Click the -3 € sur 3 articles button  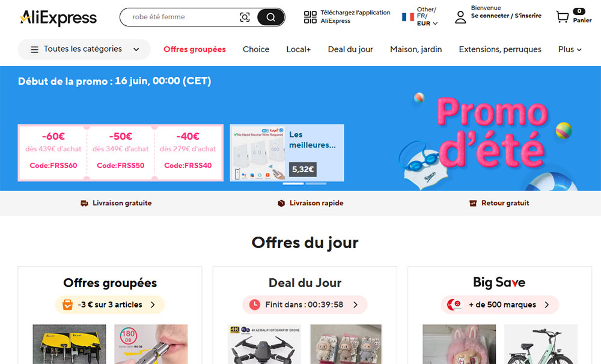click(110, 305)
